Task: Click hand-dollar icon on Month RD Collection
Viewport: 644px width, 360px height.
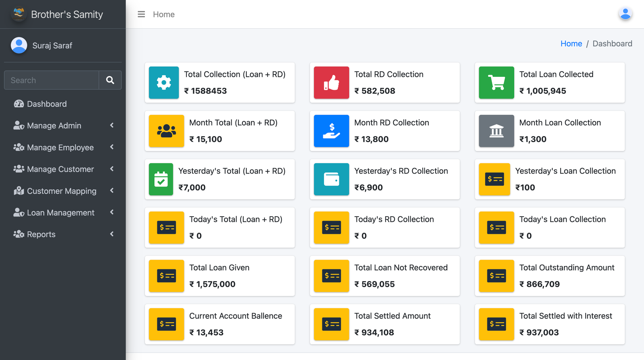Action: 332,131
